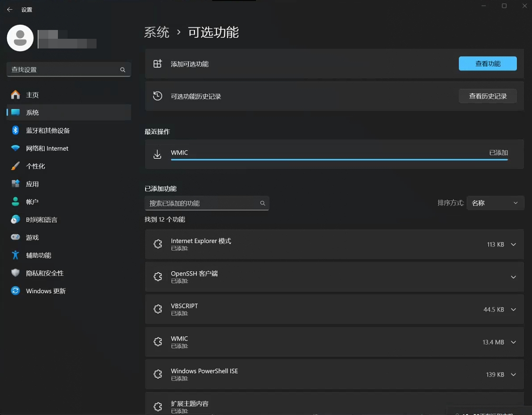Viewport: 532px width, 415px height.
Task: Expand the Windows PowerShell ISE chevron
Action: click(513, 375)
